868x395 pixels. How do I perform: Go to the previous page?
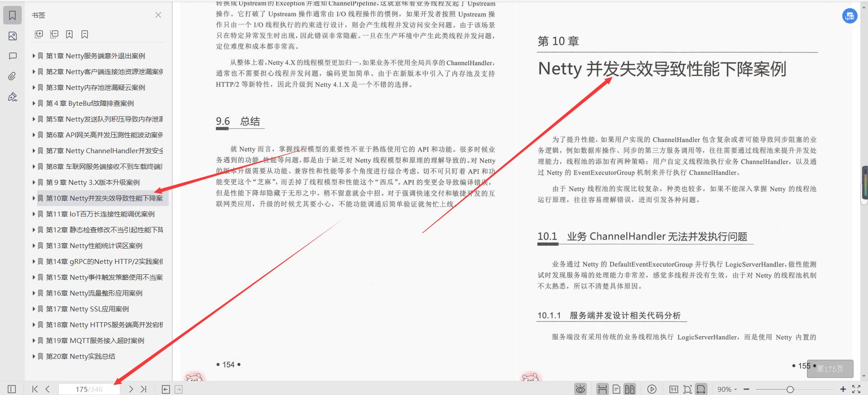47,389
